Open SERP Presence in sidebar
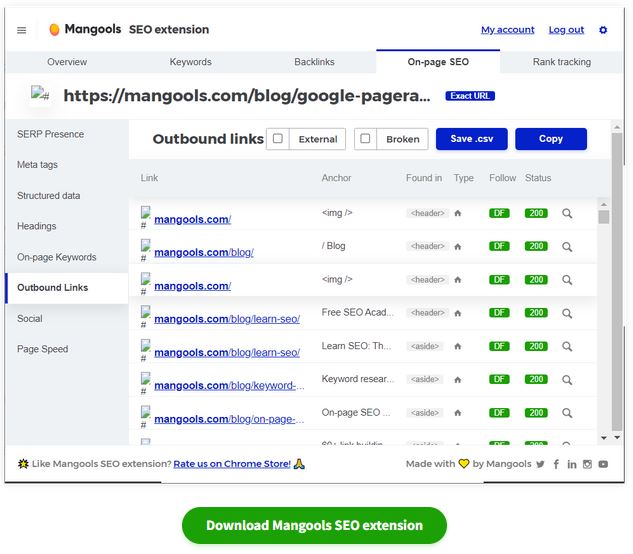The width and height of the screenshot is (633, 554). click(x=50, y=134)
